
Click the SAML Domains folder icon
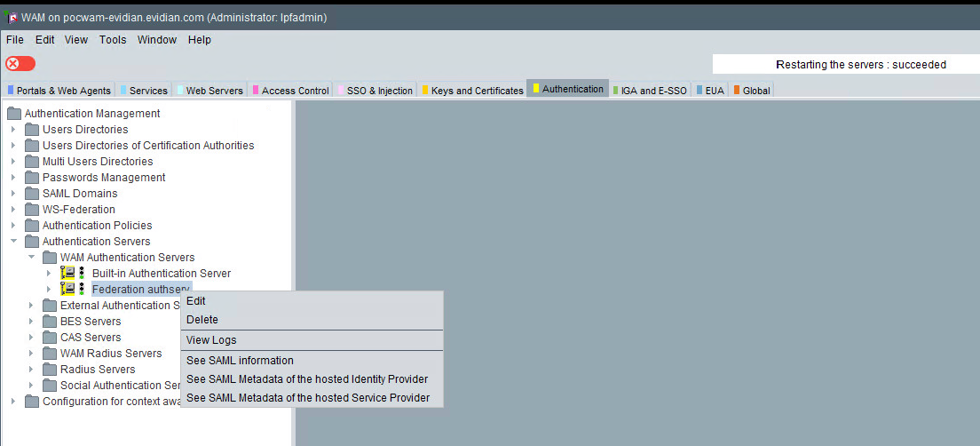(x=32, y=194)
